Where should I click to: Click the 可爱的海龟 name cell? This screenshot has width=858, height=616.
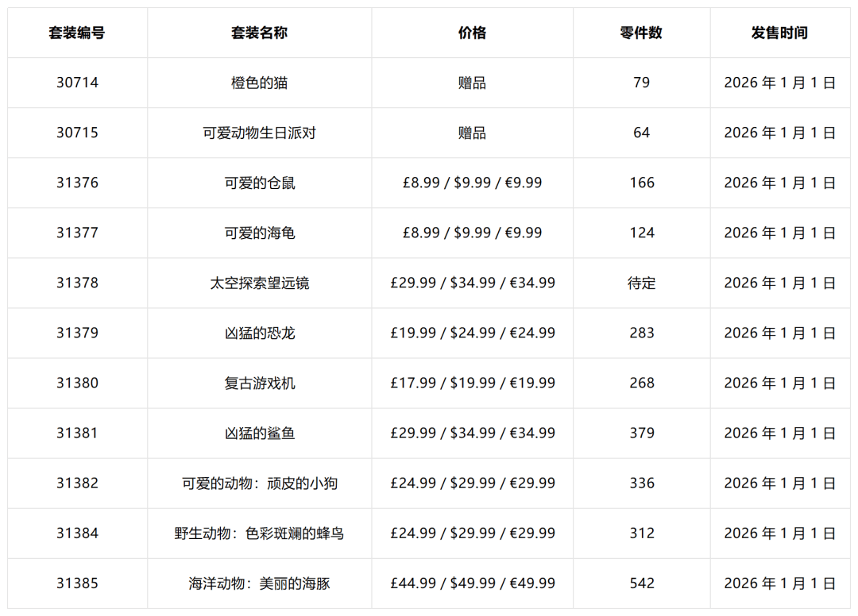(x=259, y=233)
